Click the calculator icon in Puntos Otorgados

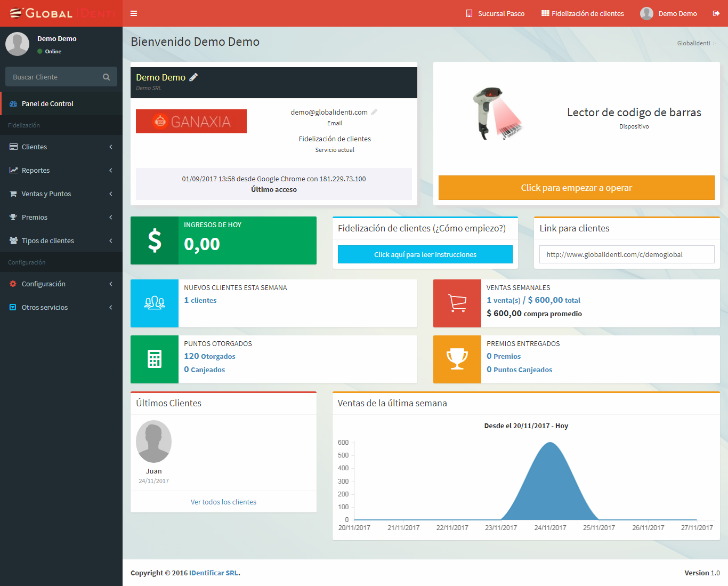click(155, 359)
